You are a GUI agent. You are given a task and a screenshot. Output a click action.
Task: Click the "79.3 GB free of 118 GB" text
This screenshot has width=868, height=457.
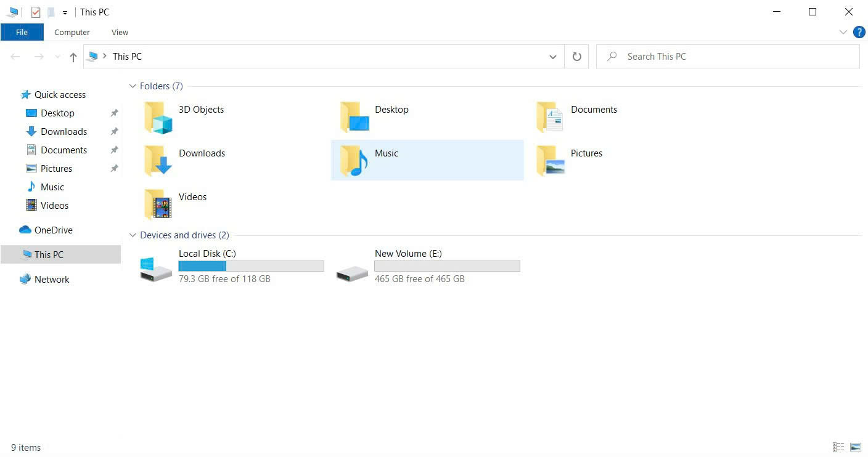224,279
